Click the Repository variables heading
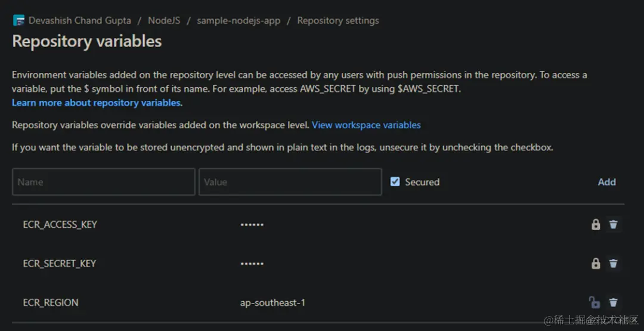644x331 pixels. [87, 42]
